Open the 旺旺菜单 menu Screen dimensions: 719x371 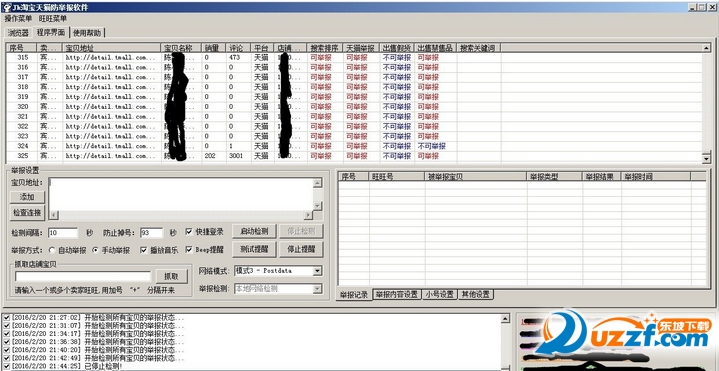(53, 19)
